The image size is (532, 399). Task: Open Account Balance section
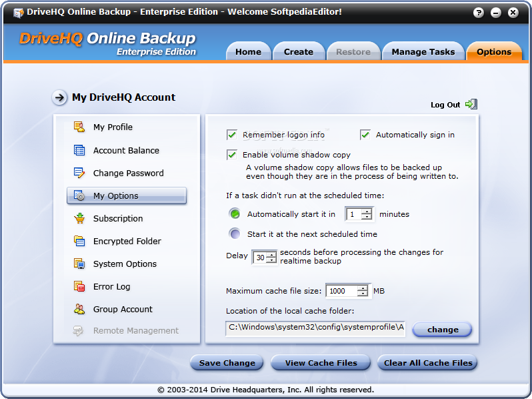[x=127, y=150]
